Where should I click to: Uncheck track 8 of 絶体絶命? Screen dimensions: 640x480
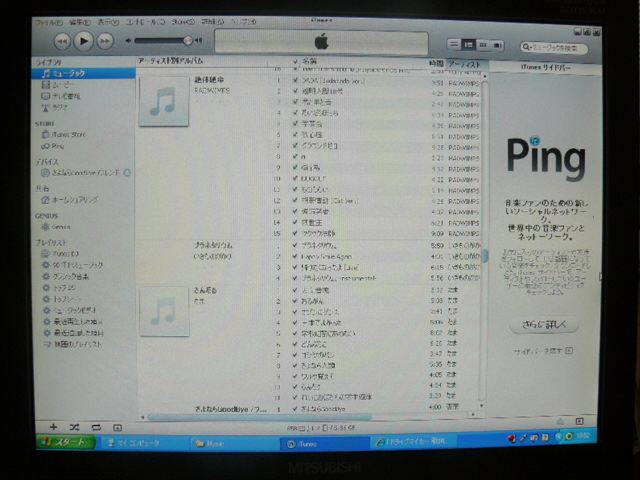tap(295, 156)
